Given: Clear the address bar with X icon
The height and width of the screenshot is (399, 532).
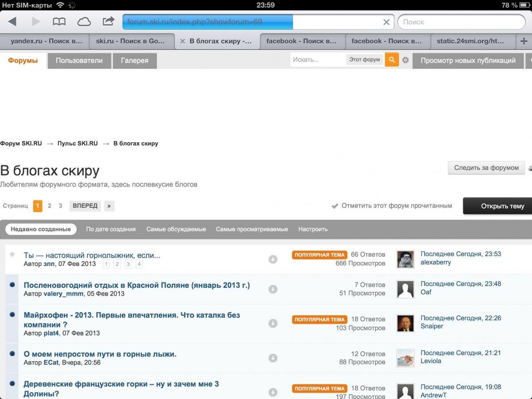Looking at the screenshot, I should 386,22.
